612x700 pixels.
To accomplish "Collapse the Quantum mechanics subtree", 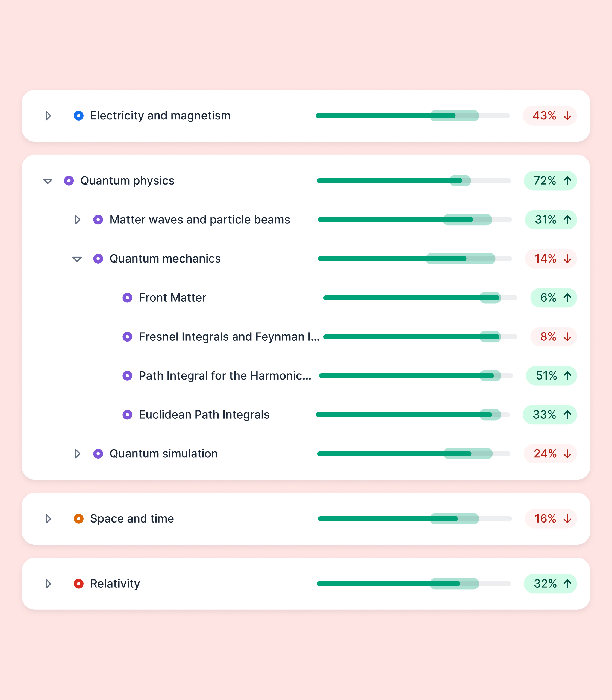I will [x=77, y=259].
